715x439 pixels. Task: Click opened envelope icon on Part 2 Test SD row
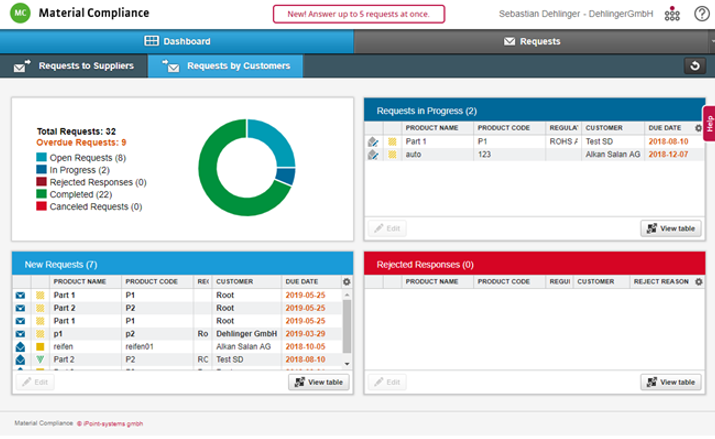point(21,359)
